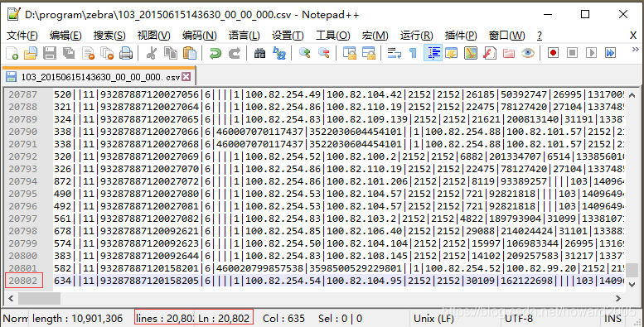Viewport: 644px width, 327px height.
Task: Open the 编码(N) menu
Action: coord(199,36)
